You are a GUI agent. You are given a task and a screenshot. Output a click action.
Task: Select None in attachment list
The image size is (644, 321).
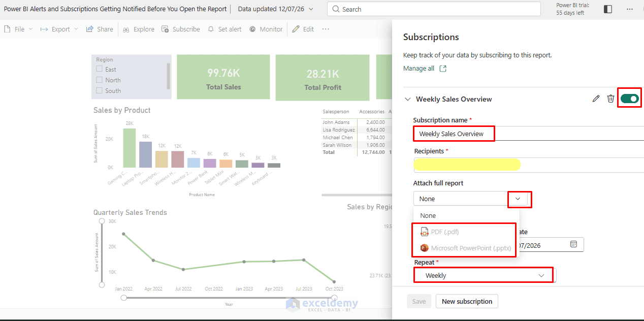tap(428, 215)
